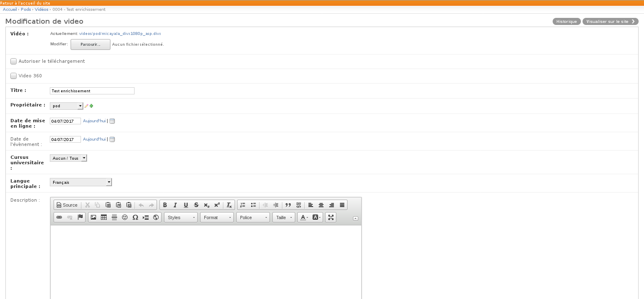Maximize the description editor
Viewport: 644px width, 299px height.
tap(331, 217)
